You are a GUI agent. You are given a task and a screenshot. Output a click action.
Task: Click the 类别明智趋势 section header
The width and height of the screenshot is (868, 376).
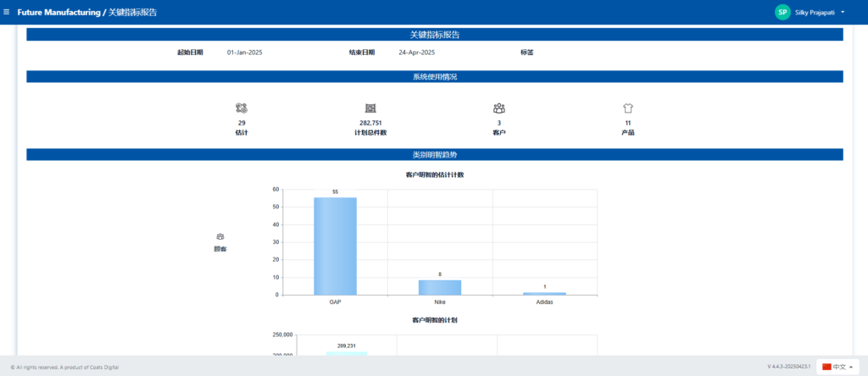click(x=435, y=155)
